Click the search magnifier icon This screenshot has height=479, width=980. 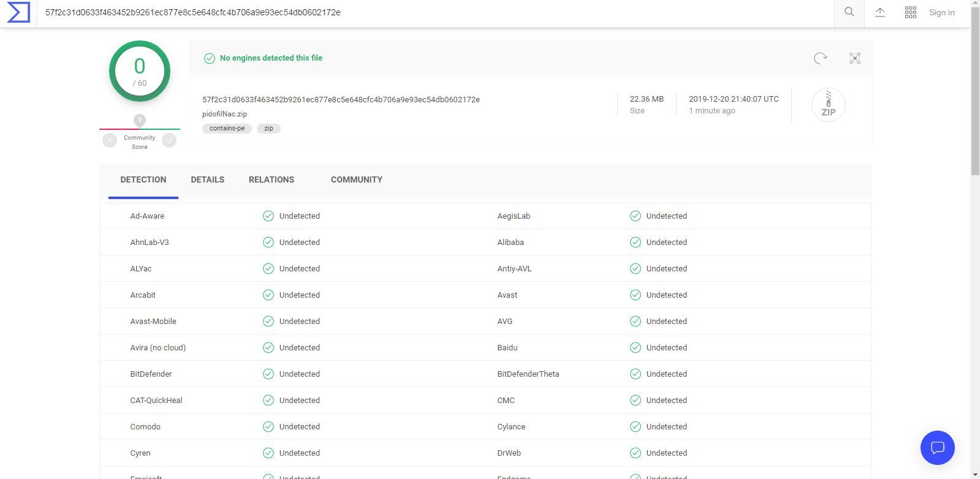point(849,12)
